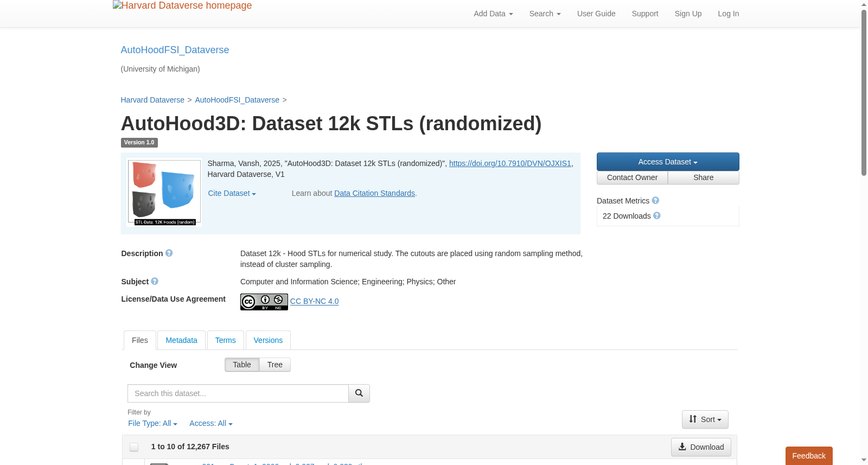Select the Files tab
This screenshot has height=465, width=868.
click(140, 340)
